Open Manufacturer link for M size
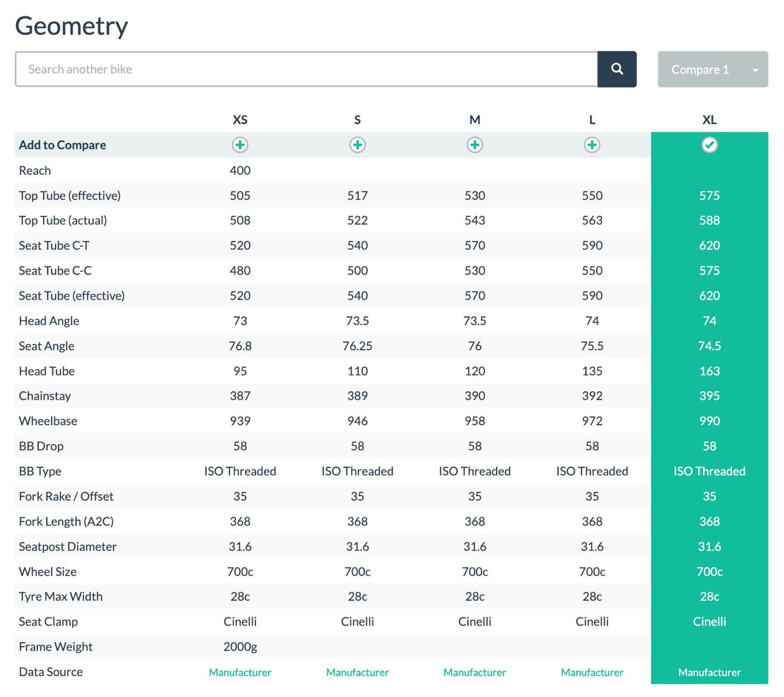This screenshot has width=784, height=697. point(475,672)
